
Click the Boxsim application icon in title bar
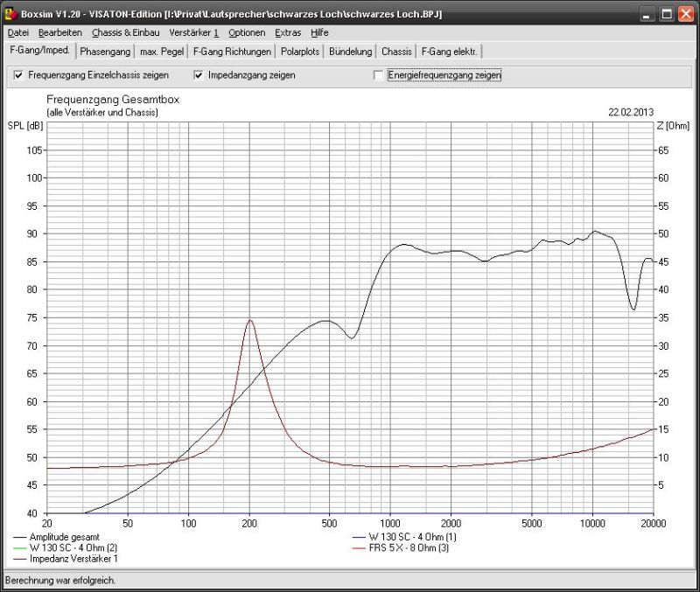11,14
